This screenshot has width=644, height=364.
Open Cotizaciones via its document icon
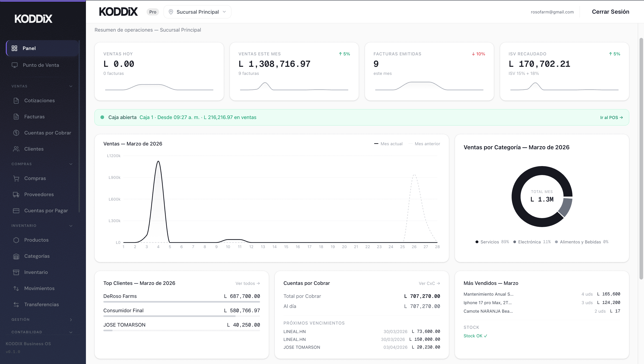tap(16, 101)
